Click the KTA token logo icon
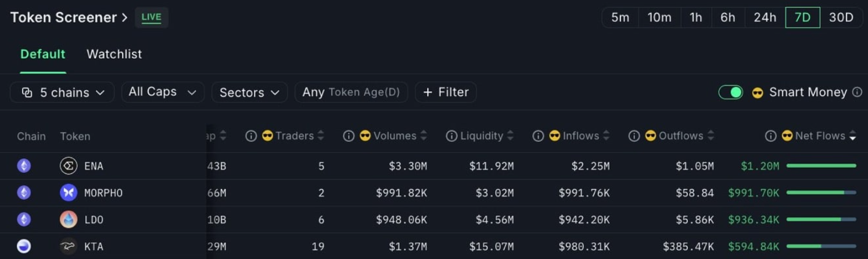Viewport: 868px width, 259px height. coord(69,246)
